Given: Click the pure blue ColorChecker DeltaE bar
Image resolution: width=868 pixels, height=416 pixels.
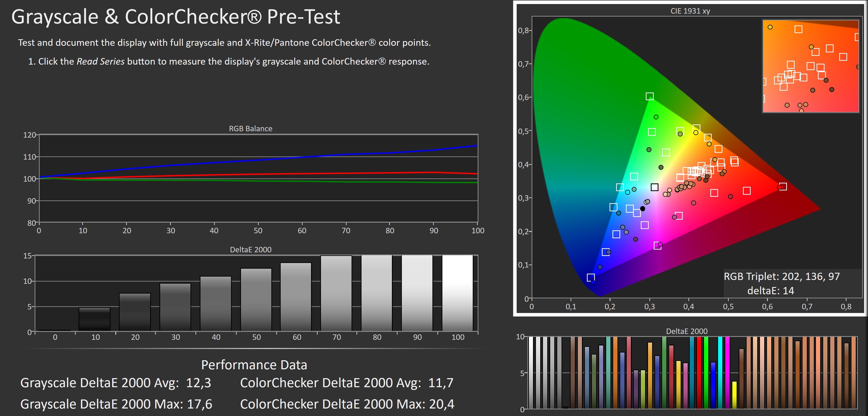Looking at the screenshot, I should click(x=713, y=385).
